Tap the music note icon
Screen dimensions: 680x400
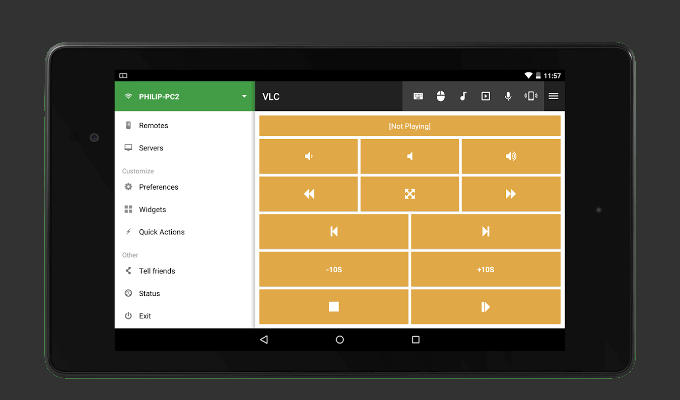[x=463, y=96]
